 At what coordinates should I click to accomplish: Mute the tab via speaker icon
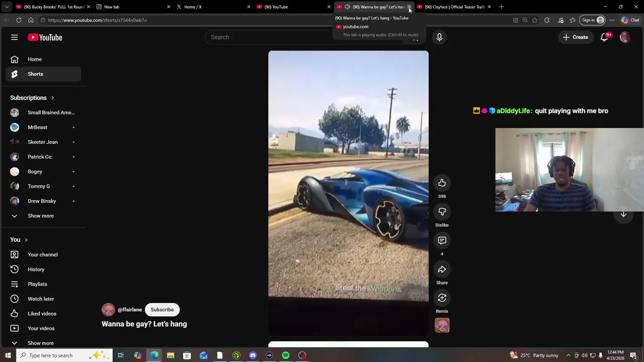(347, 7)
